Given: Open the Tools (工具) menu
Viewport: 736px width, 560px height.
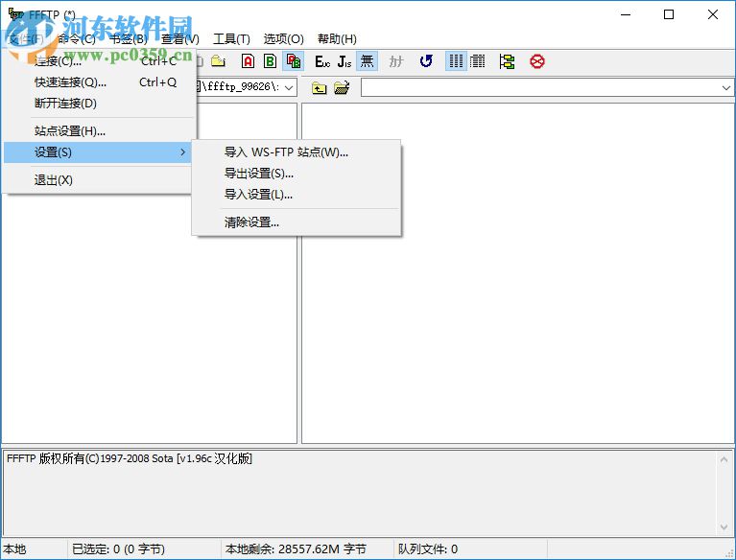Looking at the screenshot, I should 231,39.
